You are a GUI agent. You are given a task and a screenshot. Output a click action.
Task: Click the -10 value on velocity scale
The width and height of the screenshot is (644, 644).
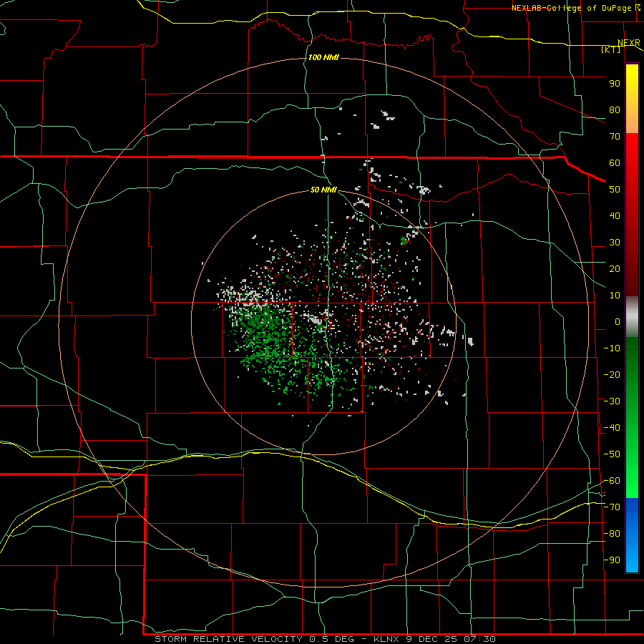[x=612, y=348]
